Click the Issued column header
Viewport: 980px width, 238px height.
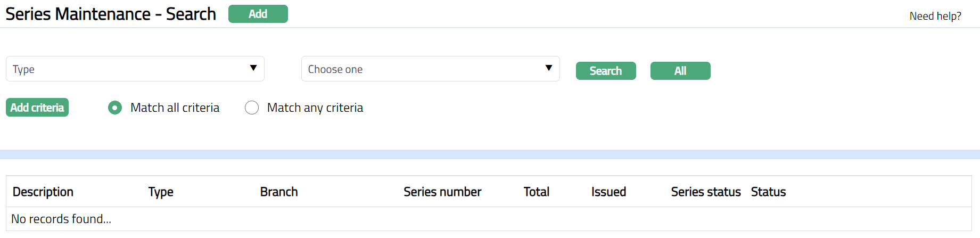pyautogui.click(x=608, y=192)
